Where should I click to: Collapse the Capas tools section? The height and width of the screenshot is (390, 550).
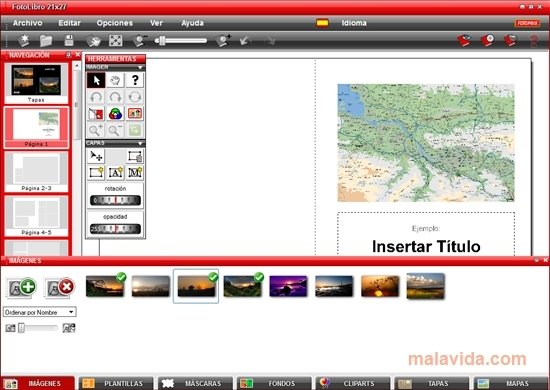pyautogui.click(x=140, y=143)
